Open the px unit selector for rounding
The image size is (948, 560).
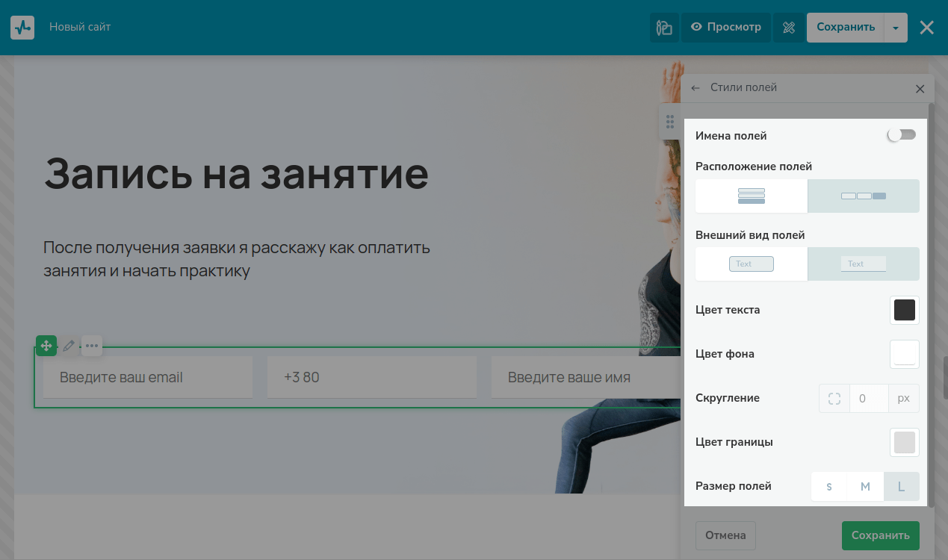pos(903,398)
